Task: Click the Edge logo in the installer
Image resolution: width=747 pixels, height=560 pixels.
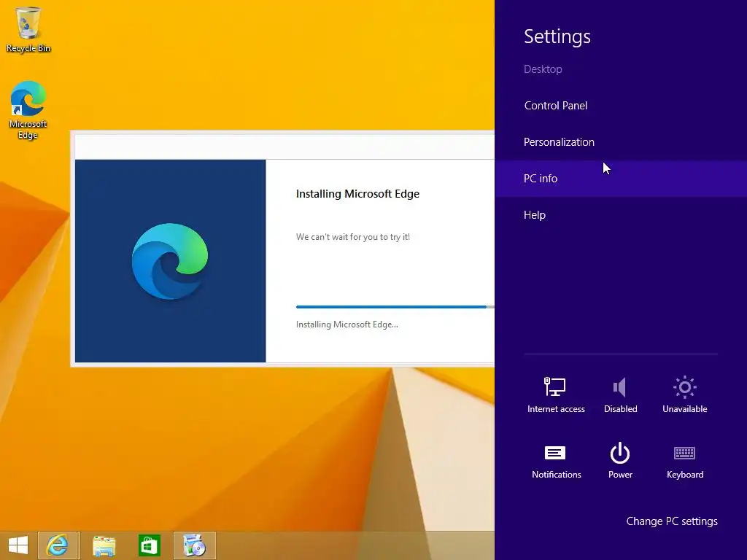Action: click(170, 261)
